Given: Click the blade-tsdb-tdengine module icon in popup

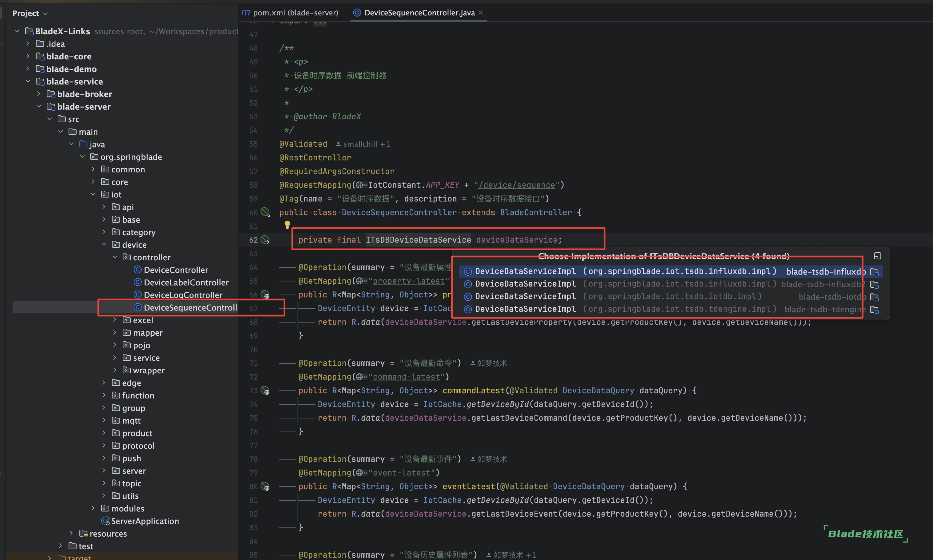Looking at the screenshot, I should 874,309.
